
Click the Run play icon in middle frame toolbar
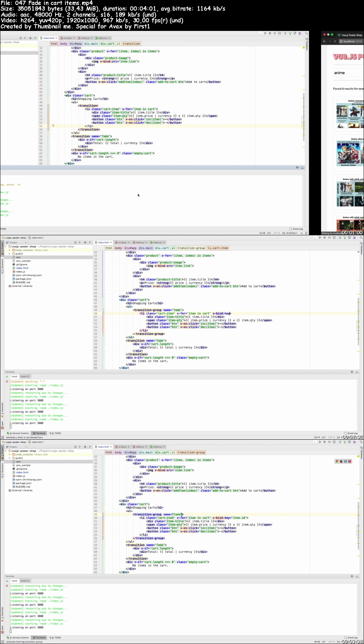click(320, 238)
